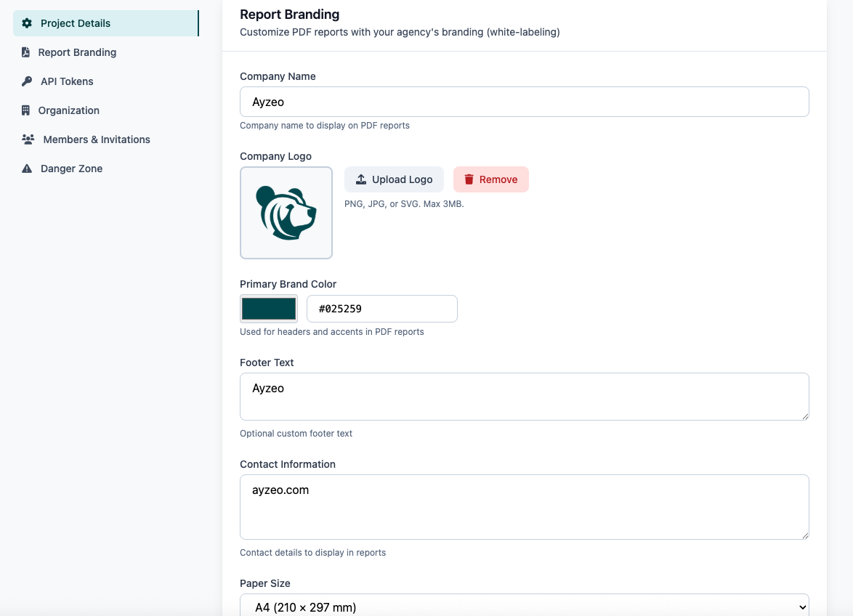
Task: Click the upload arrow icon in Upload Logo
Action: click(361, 179)
